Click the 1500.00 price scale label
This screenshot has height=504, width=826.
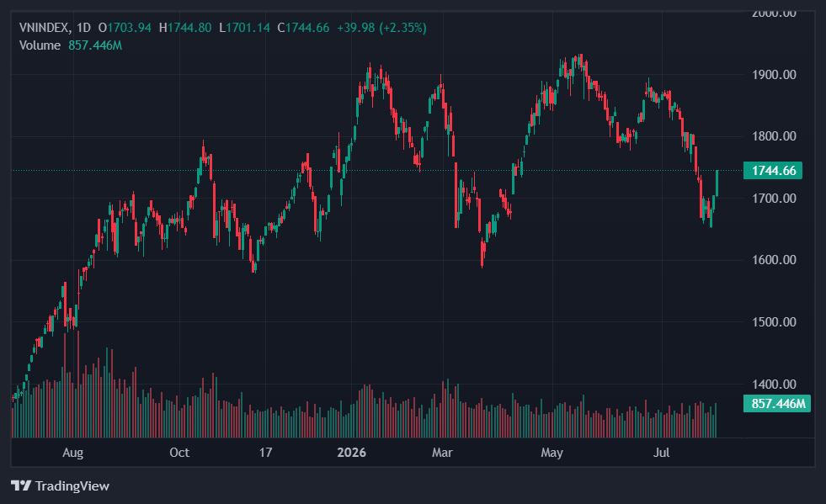tap(774, 321)
